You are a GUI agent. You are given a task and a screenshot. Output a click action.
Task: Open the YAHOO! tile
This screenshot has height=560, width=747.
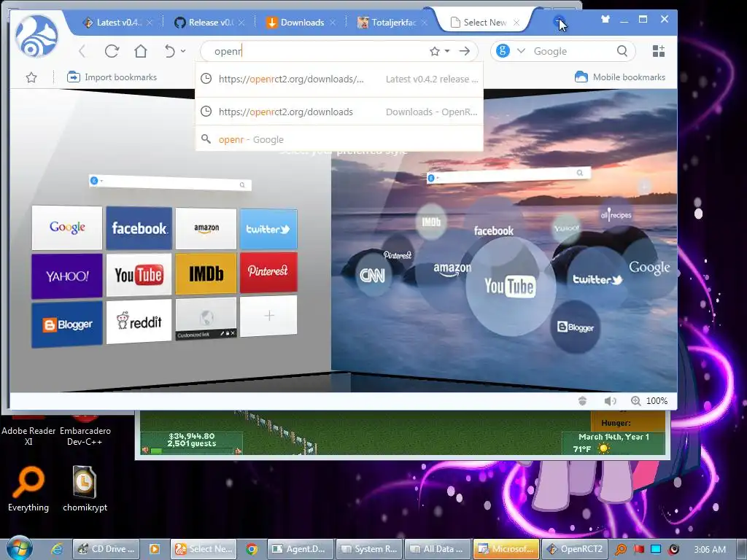click(66, 276)
